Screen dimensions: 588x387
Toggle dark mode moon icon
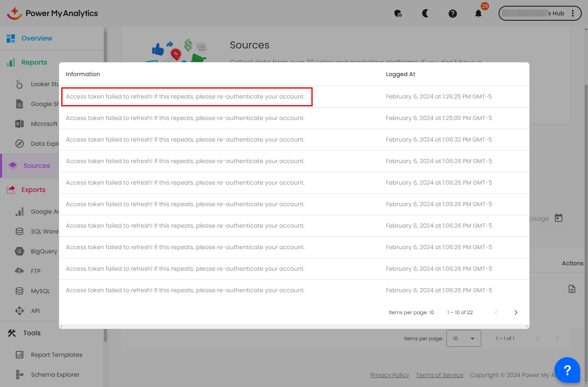coord(425,14)
